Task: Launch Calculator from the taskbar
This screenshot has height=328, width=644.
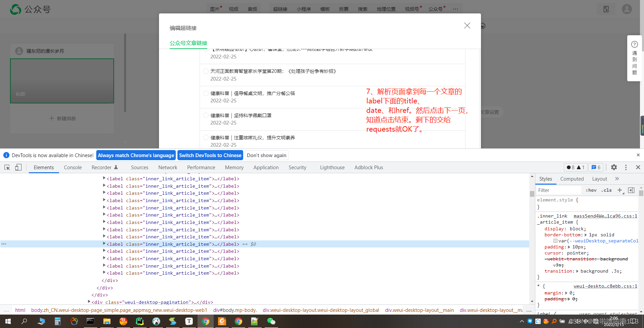Action: (57, 321)
